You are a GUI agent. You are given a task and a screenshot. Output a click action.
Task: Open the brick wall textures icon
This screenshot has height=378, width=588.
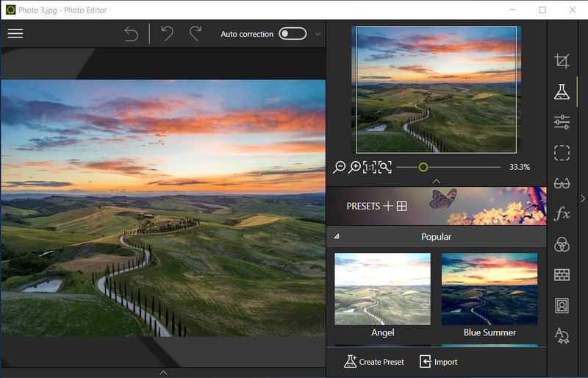562,275
